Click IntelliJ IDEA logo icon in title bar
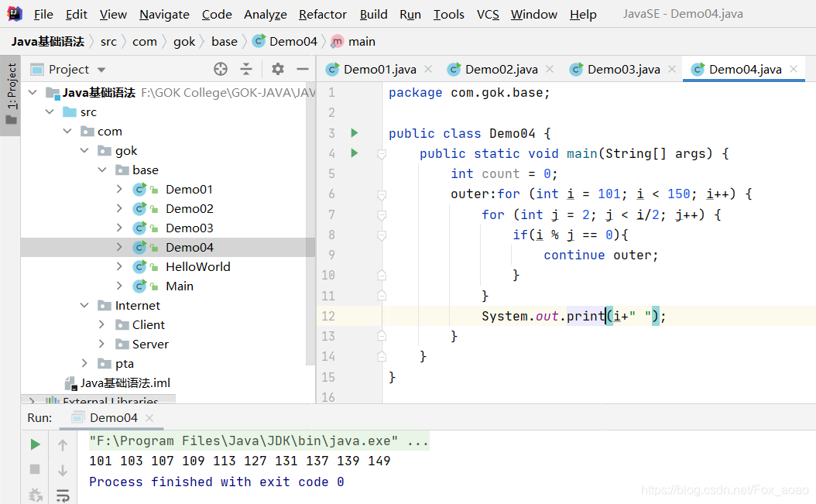 (x=15, y=13)
